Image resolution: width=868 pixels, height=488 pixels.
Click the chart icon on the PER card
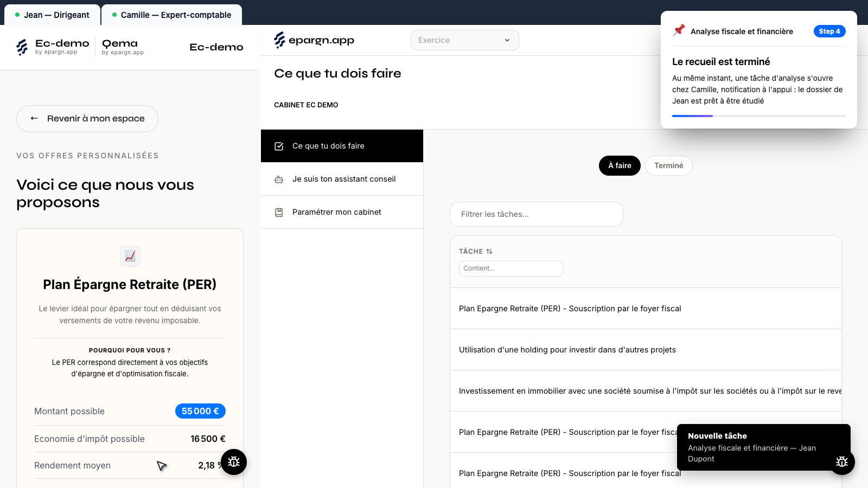[x=130, y=256]
